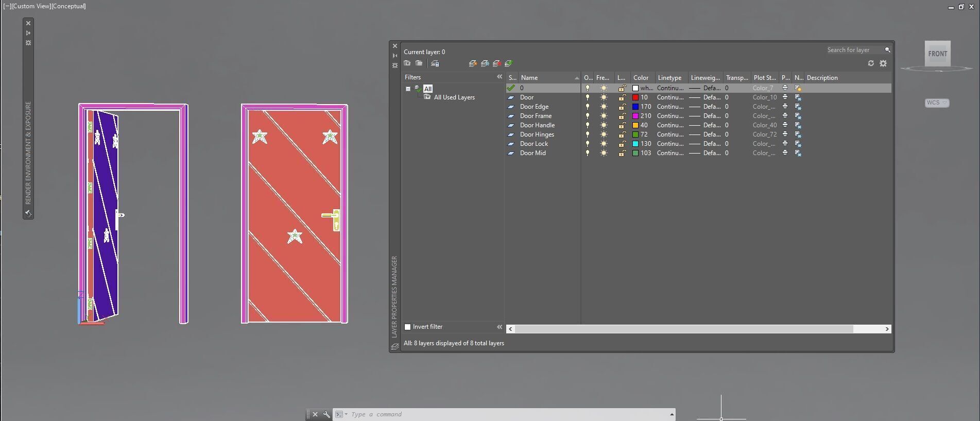Click the Door Lock layer status icon

(511, 144)
